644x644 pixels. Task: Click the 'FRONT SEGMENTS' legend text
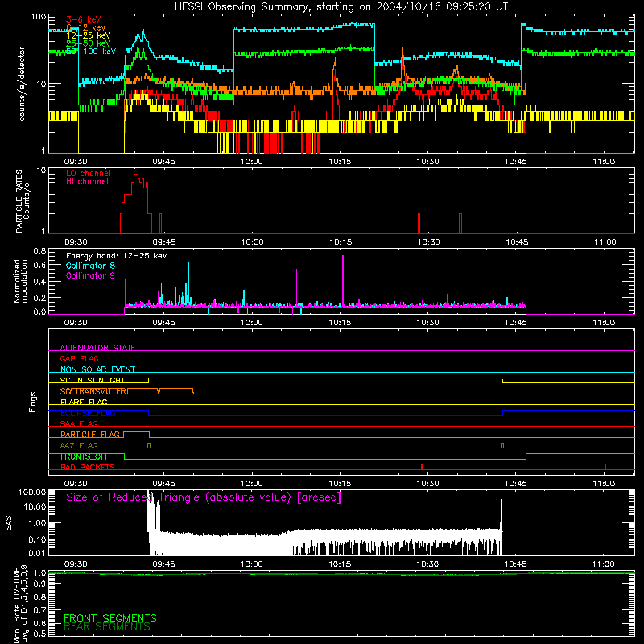point(110,618)
